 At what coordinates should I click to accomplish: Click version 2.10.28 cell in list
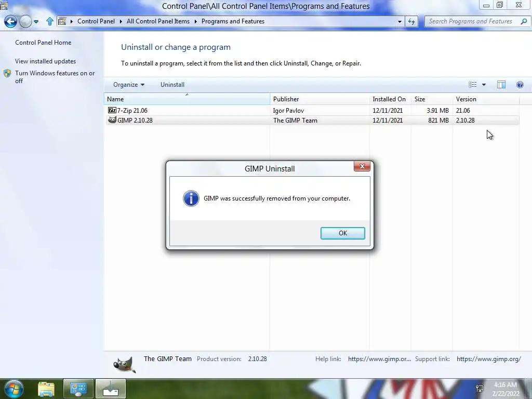coord(465,121)
